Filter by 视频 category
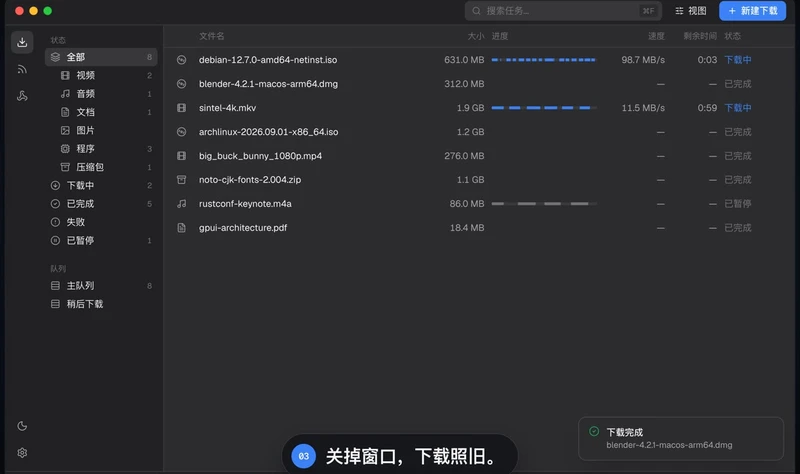Viewport: 800px width, 474px height. pyautogui.click(x=101, y=75)
